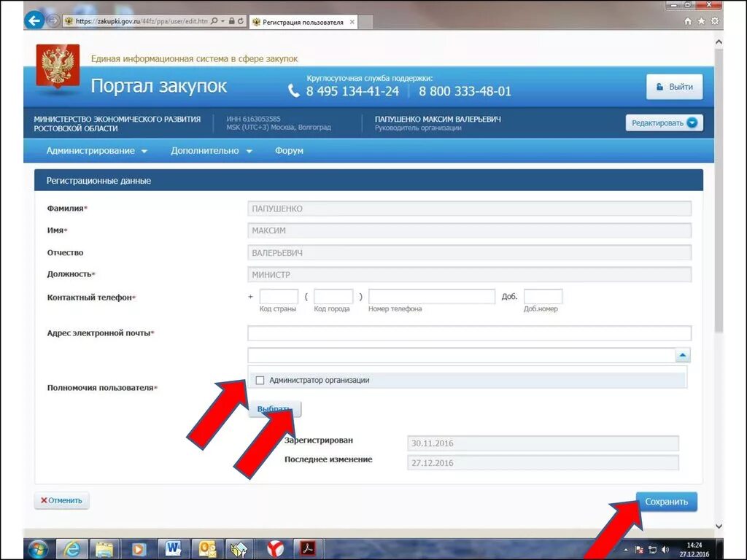Log out with the Выйти button

click(674, 87)
